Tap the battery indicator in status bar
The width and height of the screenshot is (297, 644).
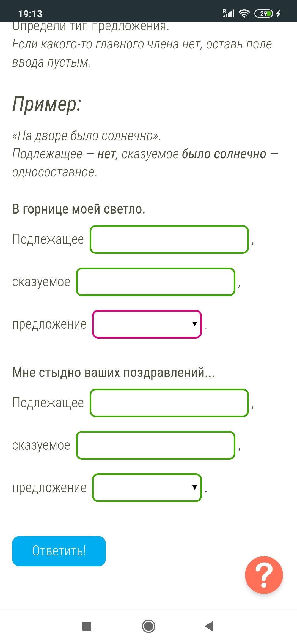pyautogui.click(x=264, y=13)
